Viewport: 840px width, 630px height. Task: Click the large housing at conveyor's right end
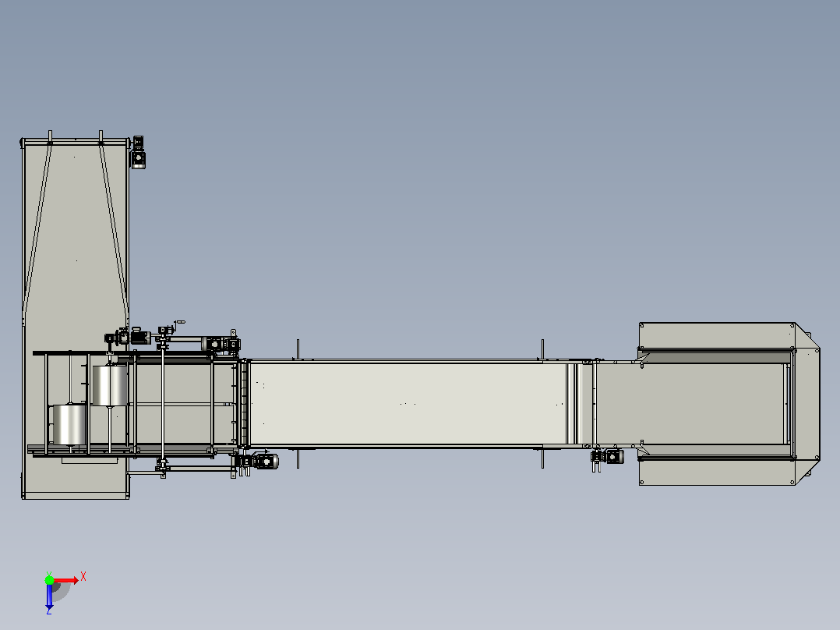coord(729,404)
